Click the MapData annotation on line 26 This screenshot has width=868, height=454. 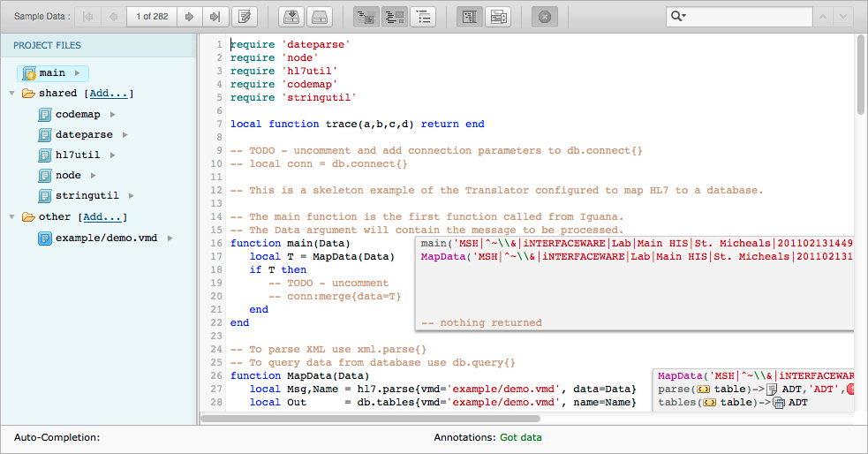point(756,376)
